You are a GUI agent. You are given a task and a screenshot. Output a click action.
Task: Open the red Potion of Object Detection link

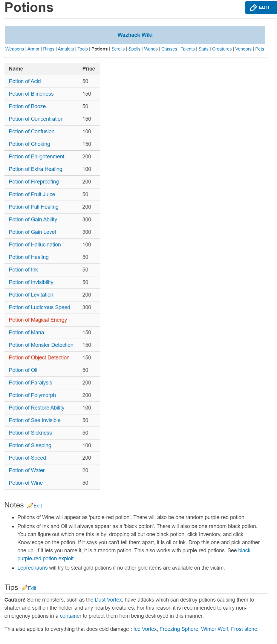[x=39, y=357]
